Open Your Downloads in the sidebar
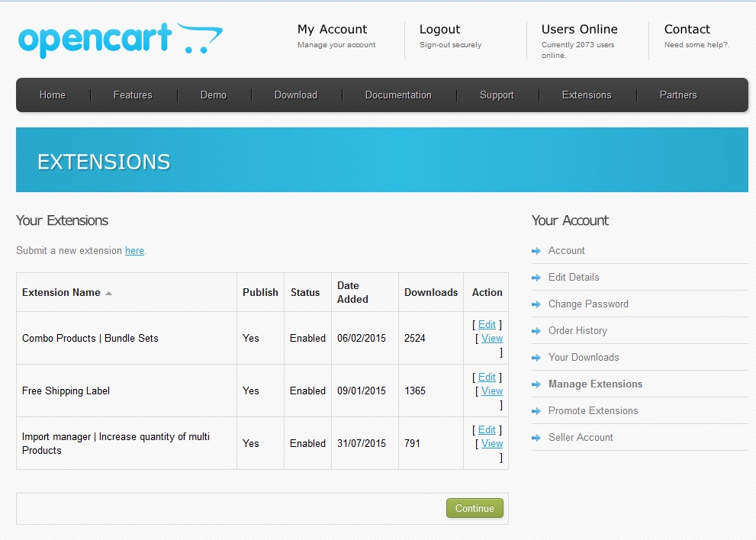Image resolution: width=756 pixels, height=540 pixels. tap(584, 357)
